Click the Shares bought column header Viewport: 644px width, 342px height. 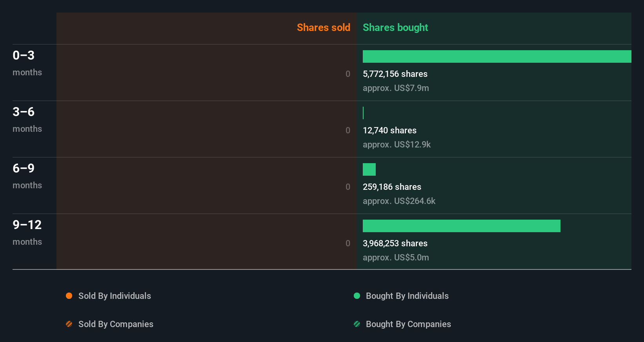click(395, 27)
